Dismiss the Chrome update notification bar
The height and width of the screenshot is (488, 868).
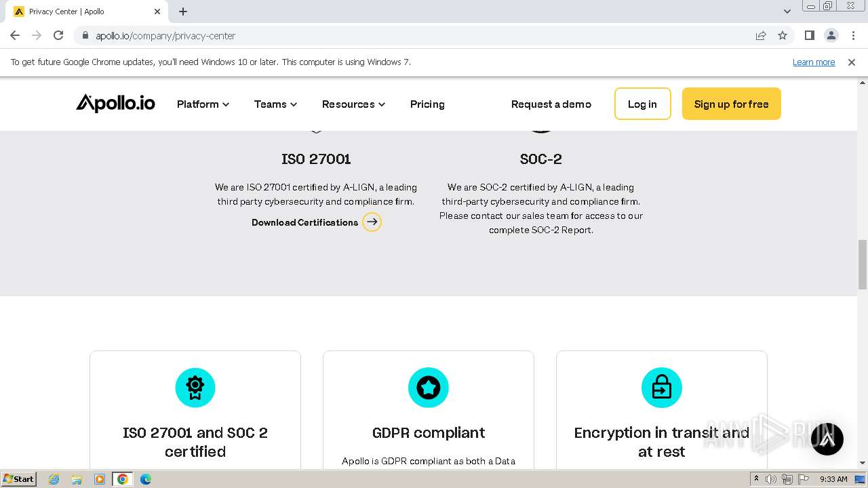pos(852,62)
